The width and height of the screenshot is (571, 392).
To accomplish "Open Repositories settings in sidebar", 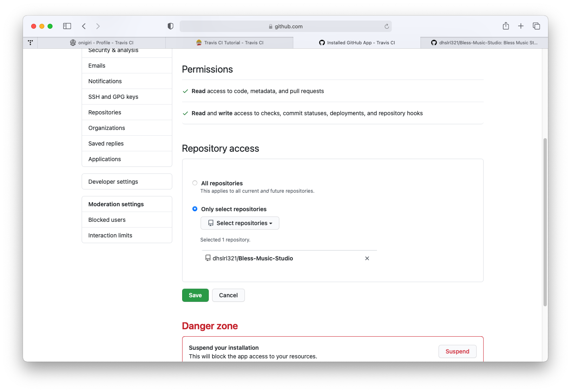I will 127,112.
